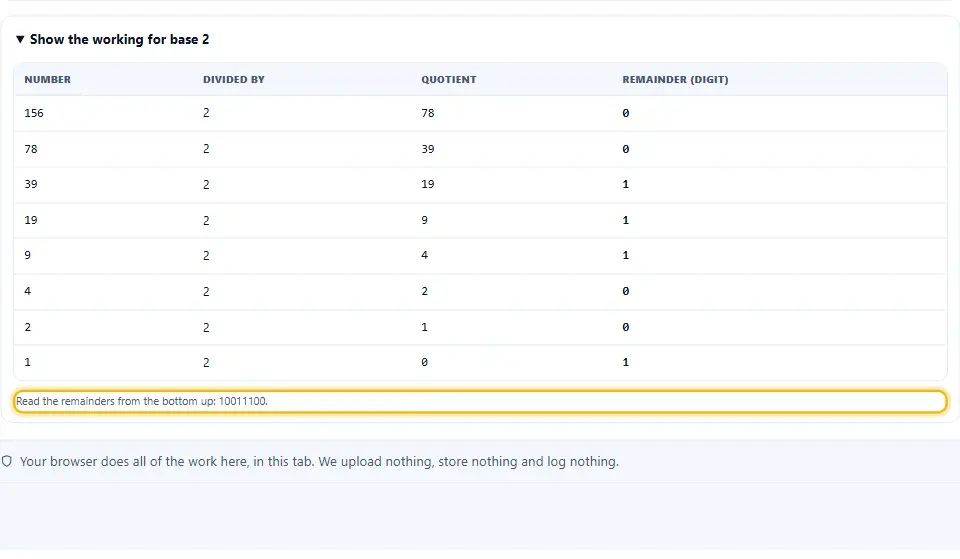Image resolution: width=960 pixels, height=559 pixels.
Task: Select the number cell 1 in the last row
Action: (28, 362)
